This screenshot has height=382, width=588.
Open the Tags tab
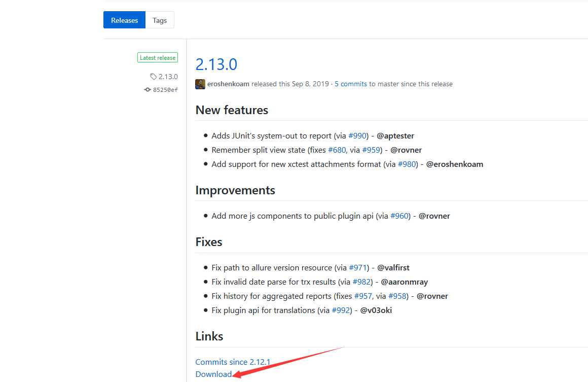[x=159, y=20]
